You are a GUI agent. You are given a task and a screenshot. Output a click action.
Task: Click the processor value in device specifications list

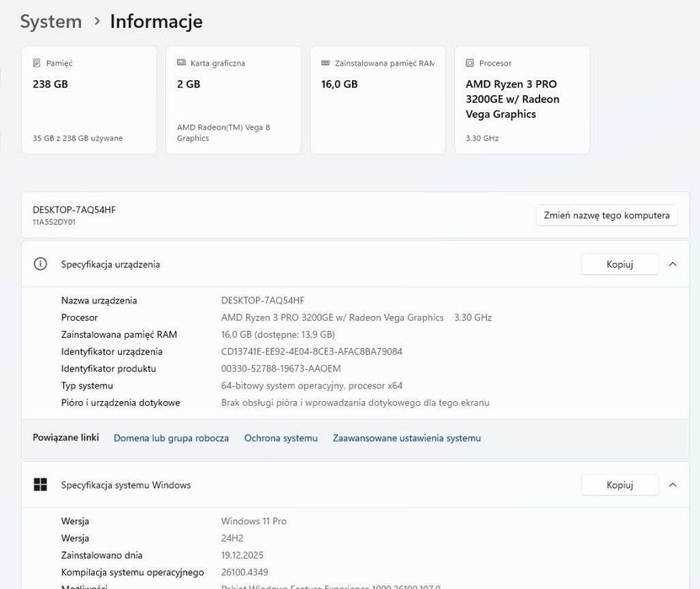click(x=356, y=318)
